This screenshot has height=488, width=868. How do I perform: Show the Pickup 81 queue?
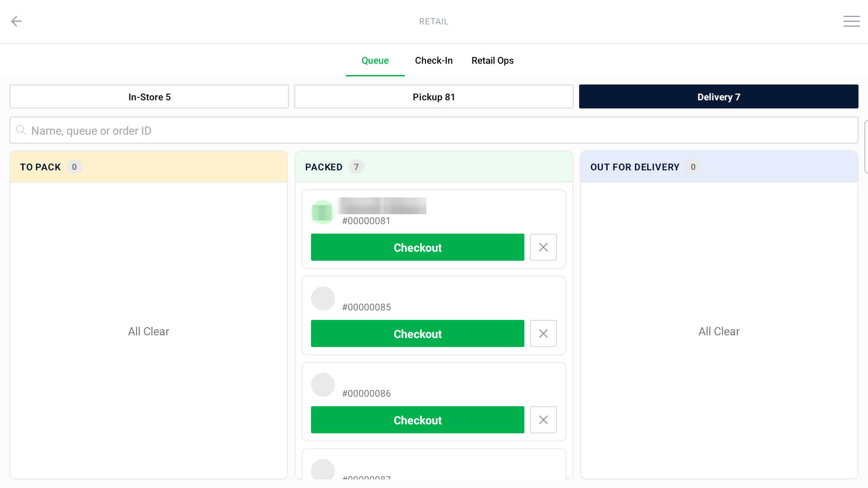tap(434, 97)
